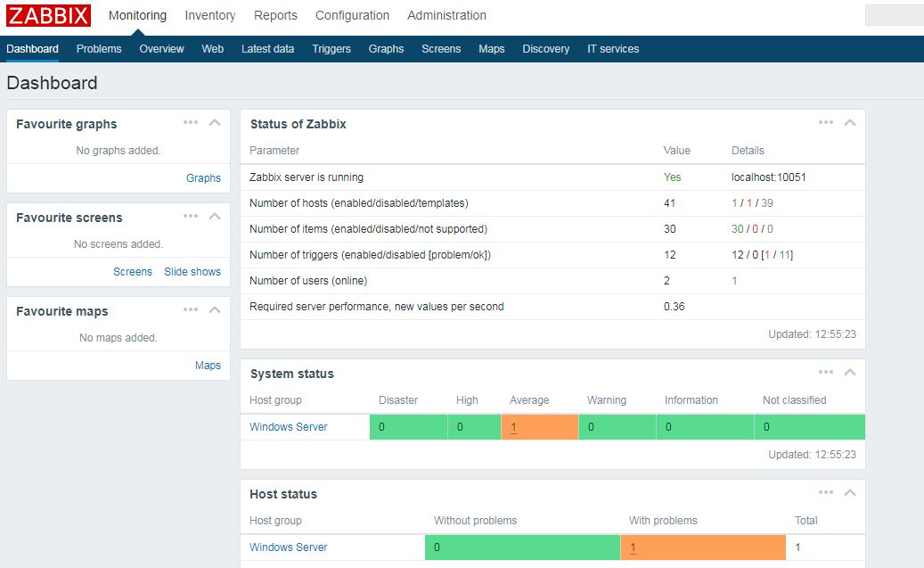The image size is (924, 568).
Task: Open the Reports top menu
Action: click(x=275, y=15)
